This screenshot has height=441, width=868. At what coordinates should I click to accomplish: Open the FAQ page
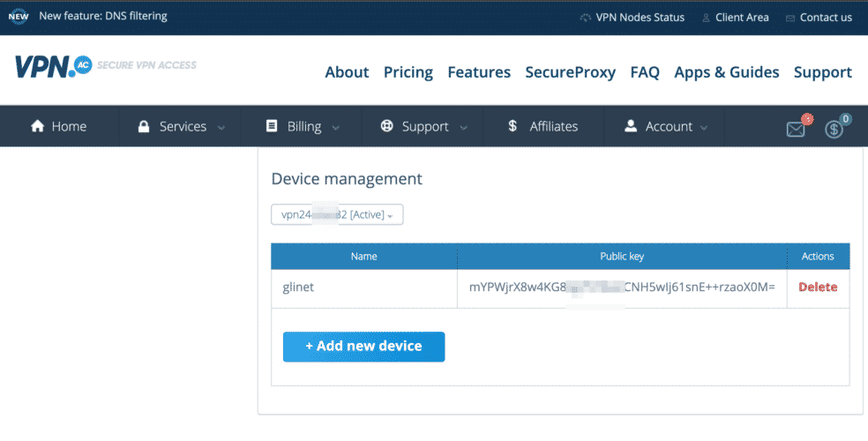[x=645, y=72]
